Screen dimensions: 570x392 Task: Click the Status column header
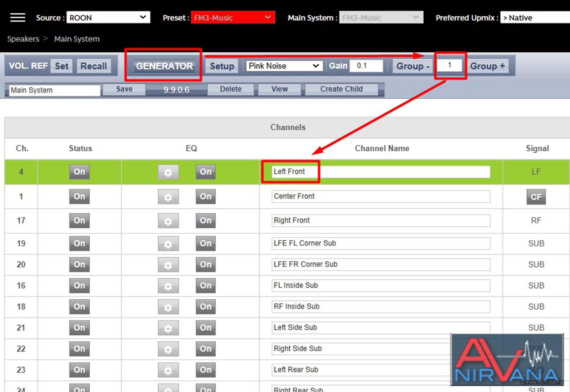[80, 148]
